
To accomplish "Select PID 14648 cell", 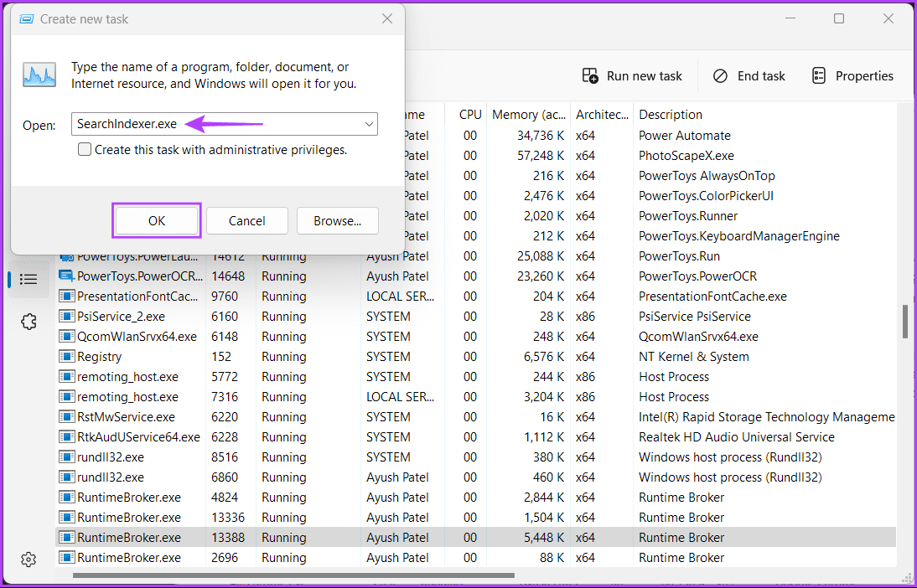I will point(228,276).
